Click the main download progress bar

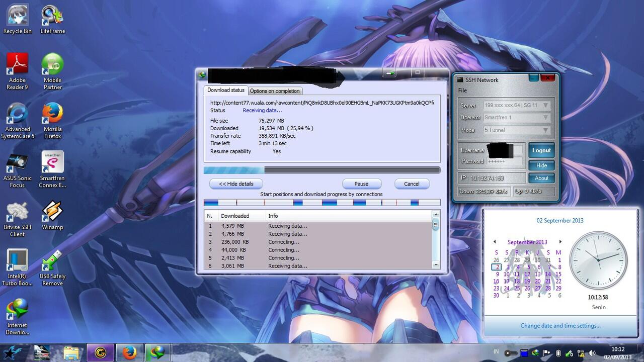[322, 170]
